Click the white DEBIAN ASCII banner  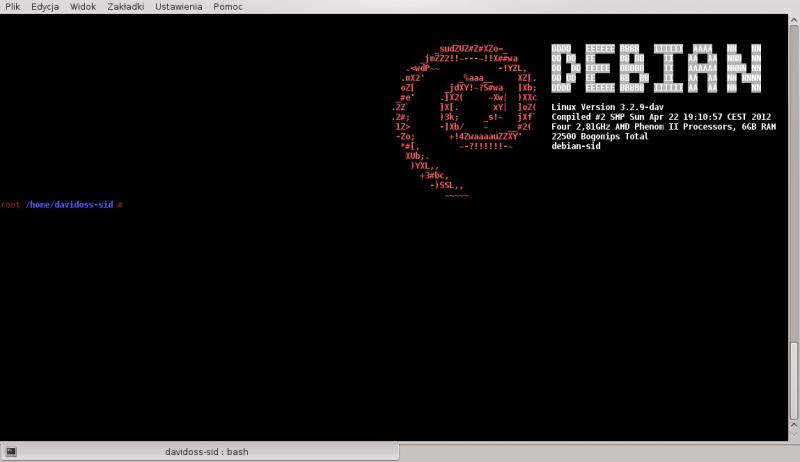pos(656,69)
